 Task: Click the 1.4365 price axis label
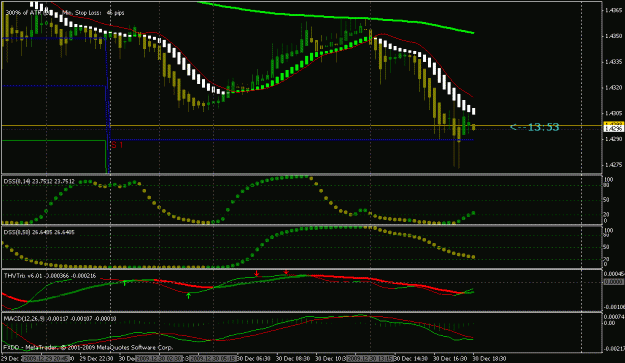[613, 11]
